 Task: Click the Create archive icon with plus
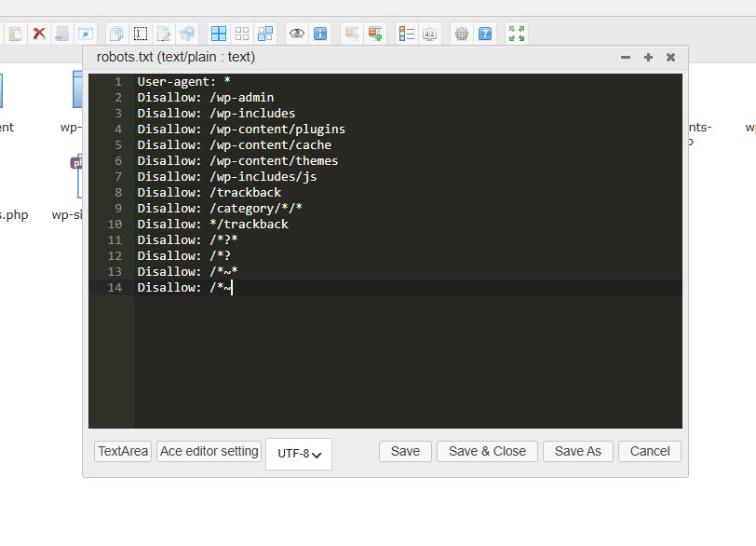(x=375, y=34)
